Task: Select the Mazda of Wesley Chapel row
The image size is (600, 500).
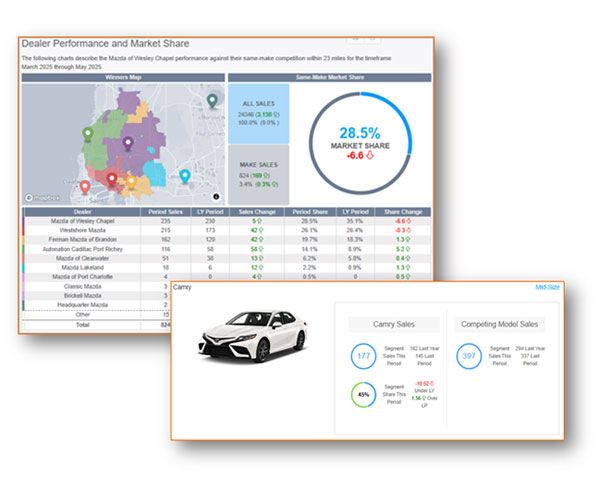Action: (227, 221)
